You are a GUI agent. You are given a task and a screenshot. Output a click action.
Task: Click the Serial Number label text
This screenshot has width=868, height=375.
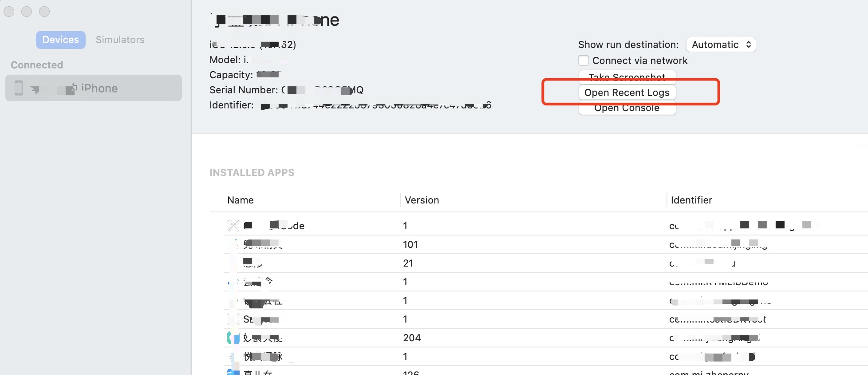point(244,90)
